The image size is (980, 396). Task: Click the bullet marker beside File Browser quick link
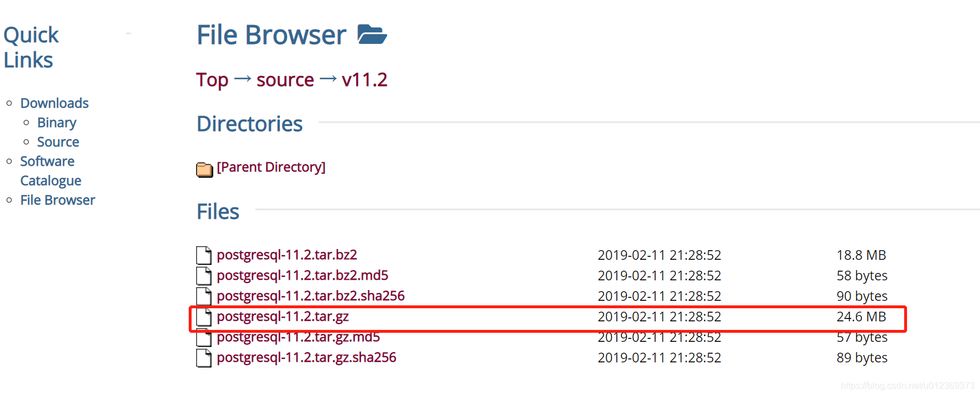9,199
